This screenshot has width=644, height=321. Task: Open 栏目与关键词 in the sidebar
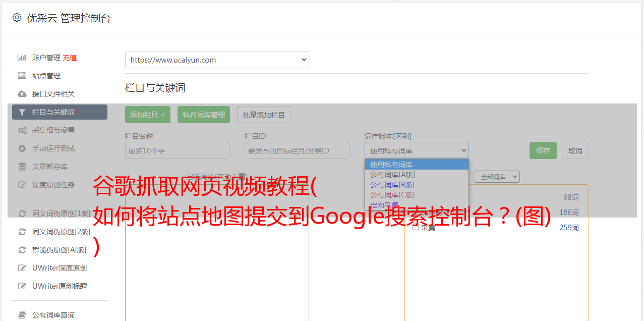point(60,112)
